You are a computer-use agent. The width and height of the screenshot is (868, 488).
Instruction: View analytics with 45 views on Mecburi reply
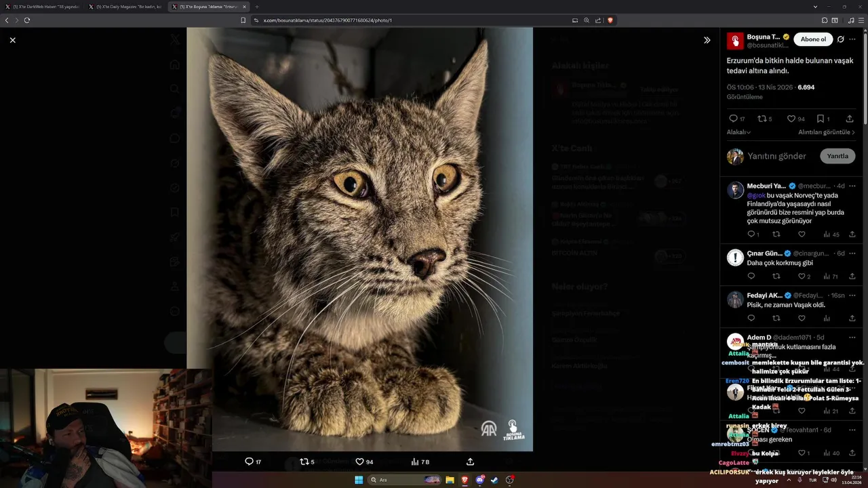831,235
